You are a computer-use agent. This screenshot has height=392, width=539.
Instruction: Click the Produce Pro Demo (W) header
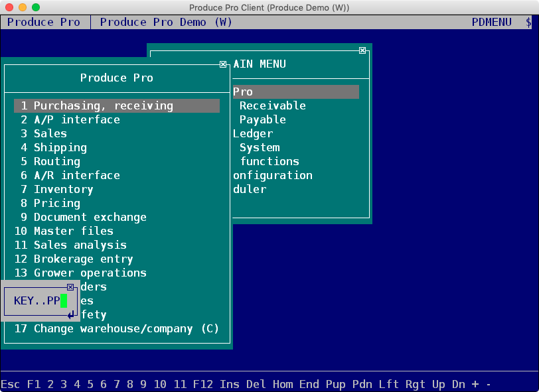166,23
